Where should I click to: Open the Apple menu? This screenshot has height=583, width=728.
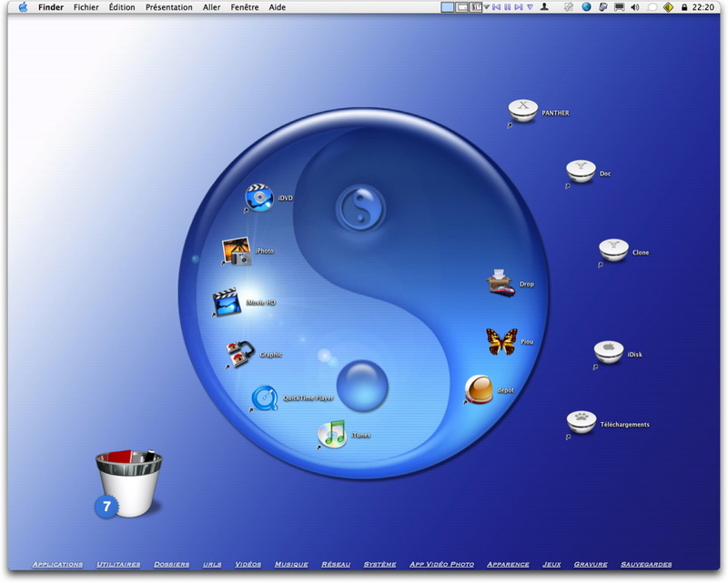point(23,7)
